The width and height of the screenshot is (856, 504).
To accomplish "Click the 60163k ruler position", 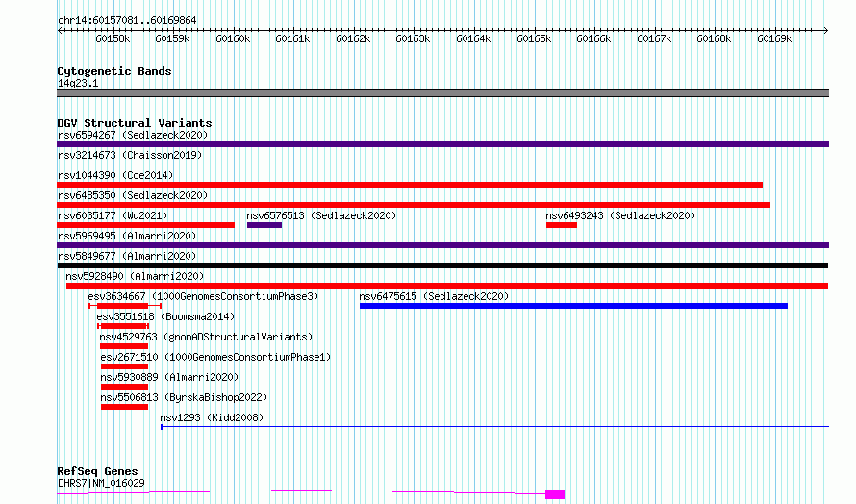I will click(413, 38).
